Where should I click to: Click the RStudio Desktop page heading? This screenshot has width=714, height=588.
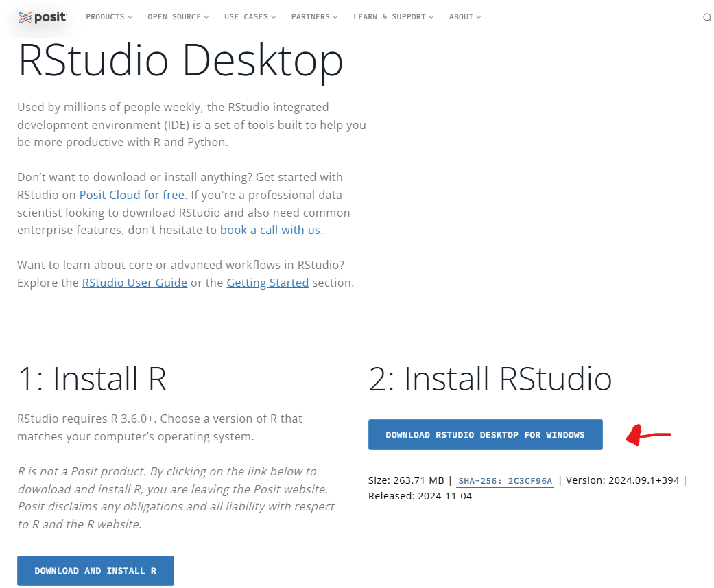click(x=180, y=60)
